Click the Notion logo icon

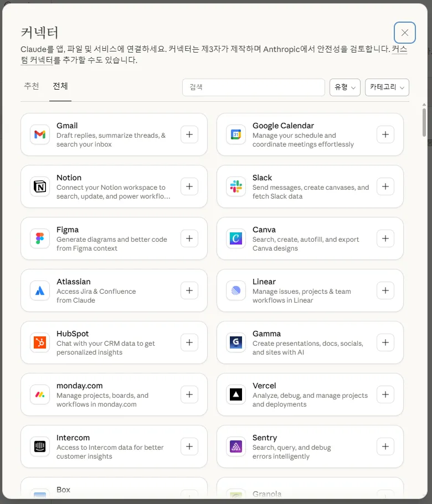pos(40,186)
